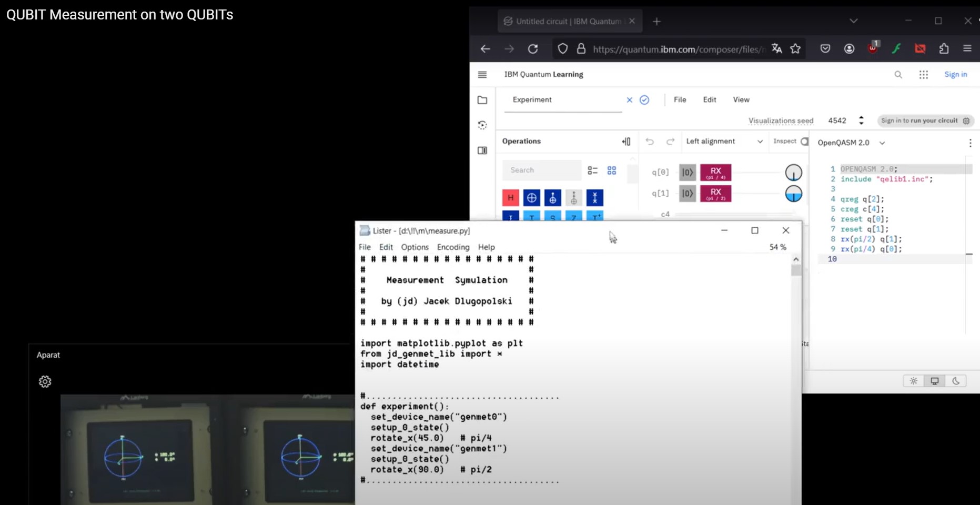This screenshot has width=980, height=505.
Task: Open the Firefox application menu
Action: click(967, 48)
